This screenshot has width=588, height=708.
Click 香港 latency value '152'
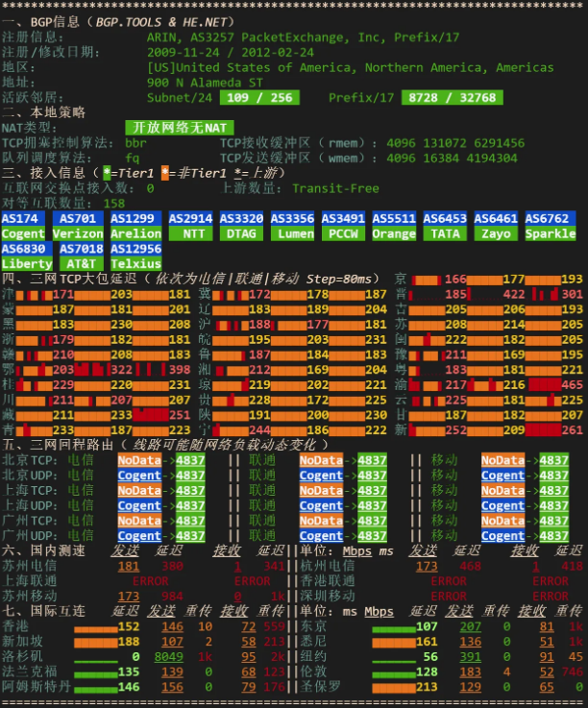pos(129,626)
